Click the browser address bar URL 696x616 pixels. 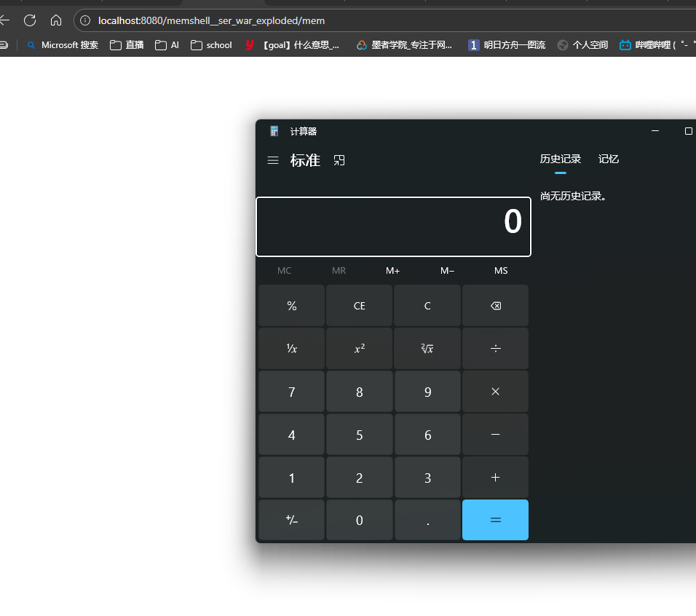coord(211,20)
